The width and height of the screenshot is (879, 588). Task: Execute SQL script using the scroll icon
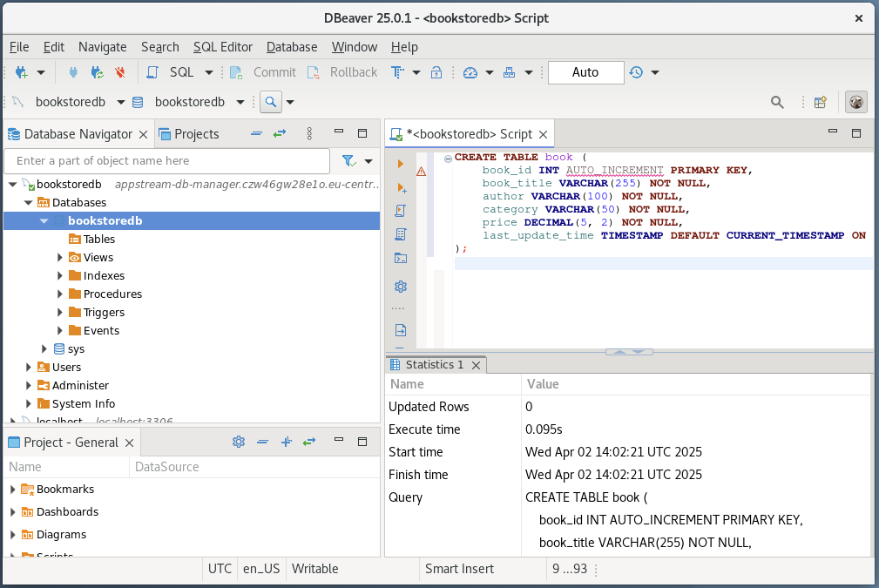click(x=400, y=210)
